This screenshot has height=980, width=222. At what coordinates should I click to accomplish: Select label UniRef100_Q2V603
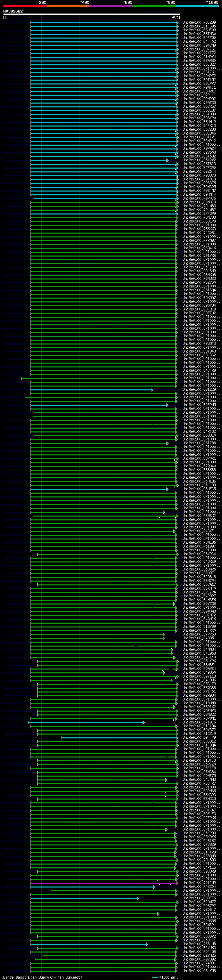[x=199, y=153]
